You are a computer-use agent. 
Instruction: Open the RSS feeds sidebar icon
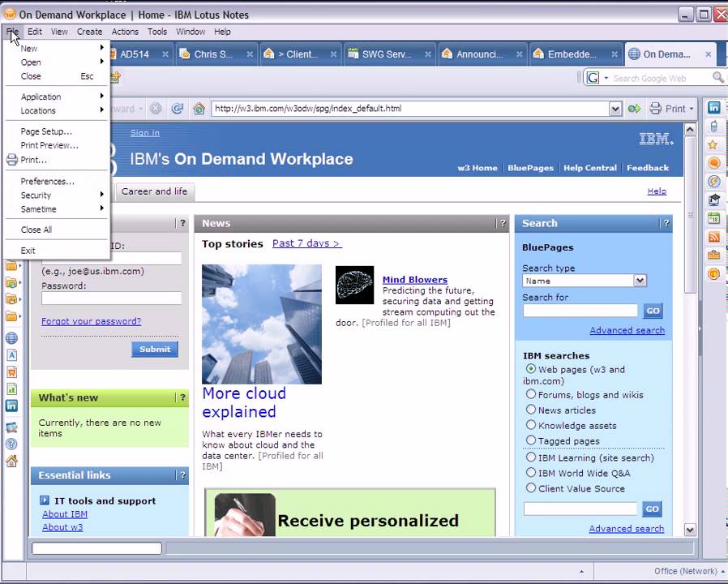pyautogui.click(x=713, y=237)
